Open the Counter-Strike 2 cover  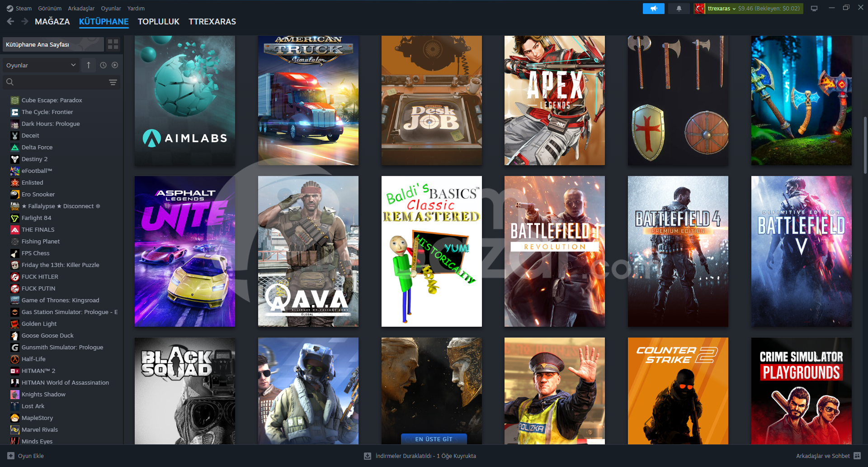coord(678,391)
